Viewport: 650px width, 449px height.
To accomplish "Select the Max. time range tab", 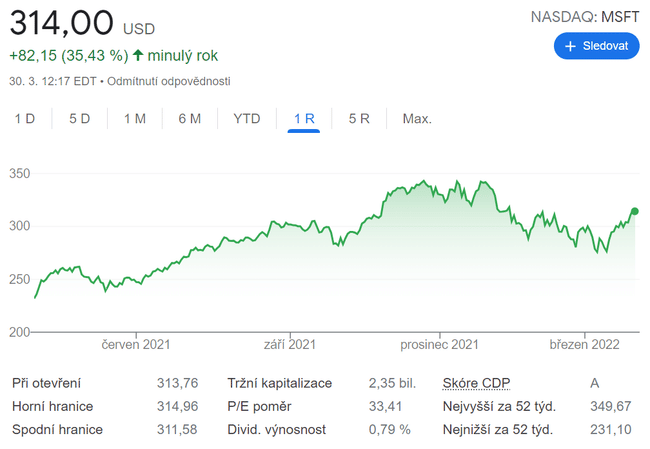I will (x=417, y=119).
